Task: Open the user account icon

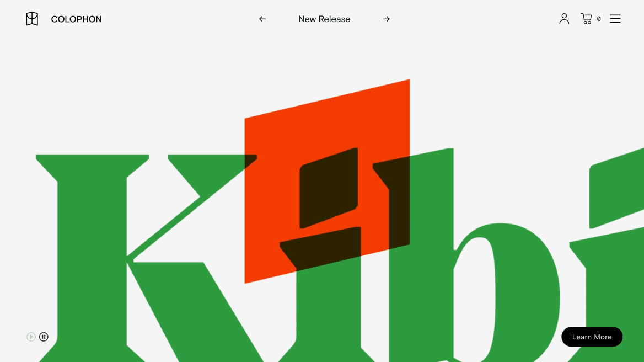Action: tap(564, 19)
